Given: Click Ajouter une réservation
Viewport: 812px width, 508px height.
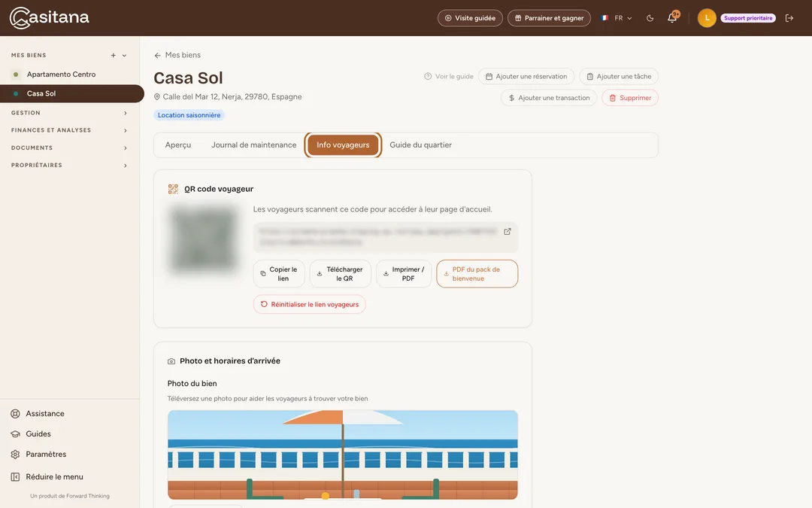Looking at the screenshot, I should (x=526, y=76).
